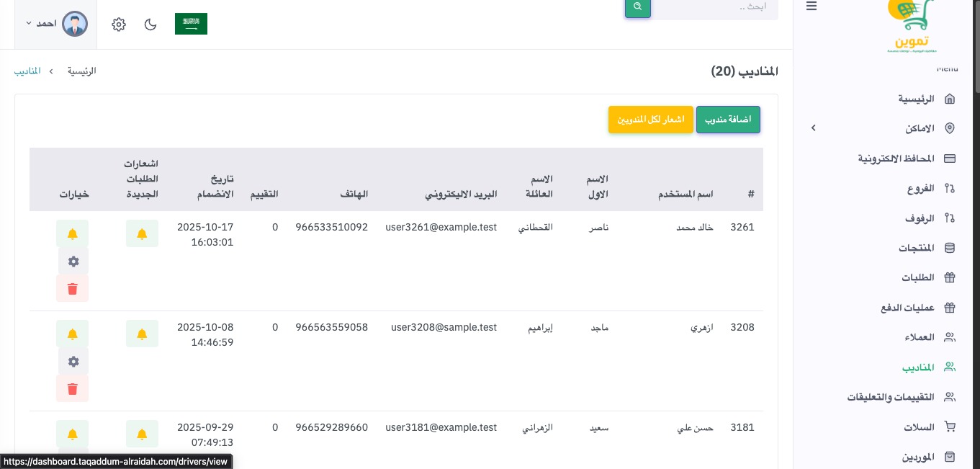980x469 pixels.
Task: Click the cart icon beside السلات
Action: pos(950,427)
